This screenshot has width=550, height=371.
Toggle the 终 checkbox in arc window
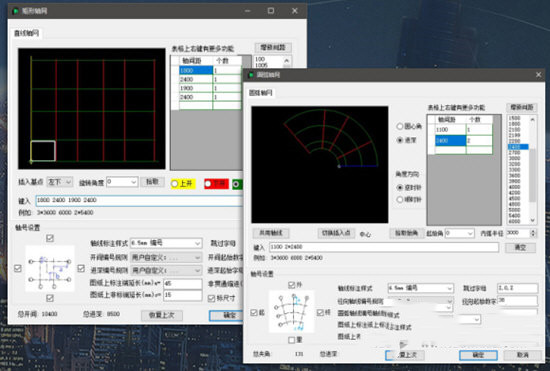pos(320,312)
